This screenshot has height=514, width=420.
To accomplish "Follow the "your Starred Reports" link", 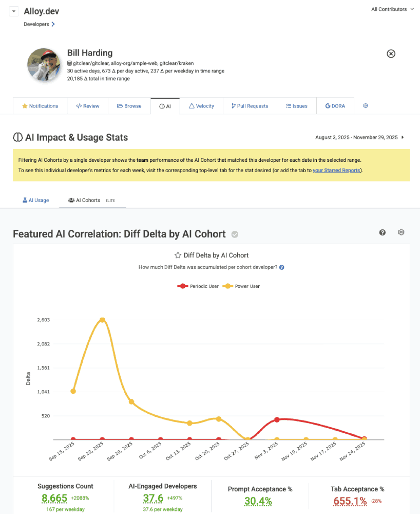I will (336, 170).
